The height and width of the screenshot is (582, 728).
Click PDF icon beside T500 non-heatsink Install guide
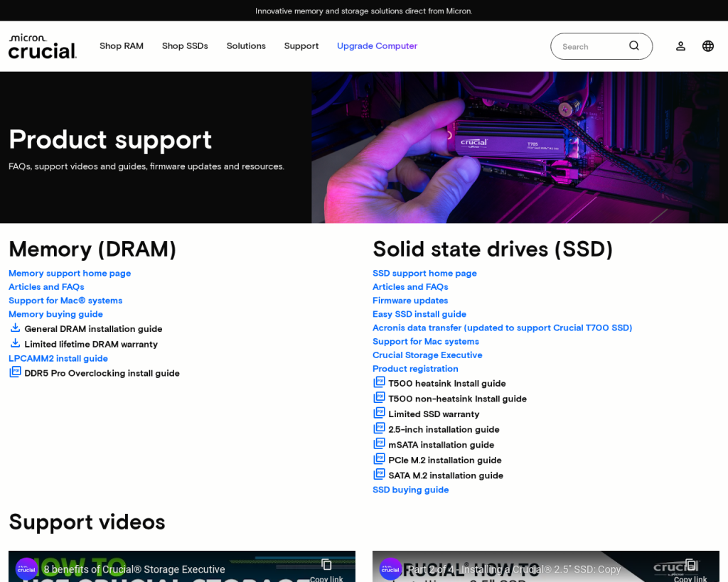pos(380,398)
